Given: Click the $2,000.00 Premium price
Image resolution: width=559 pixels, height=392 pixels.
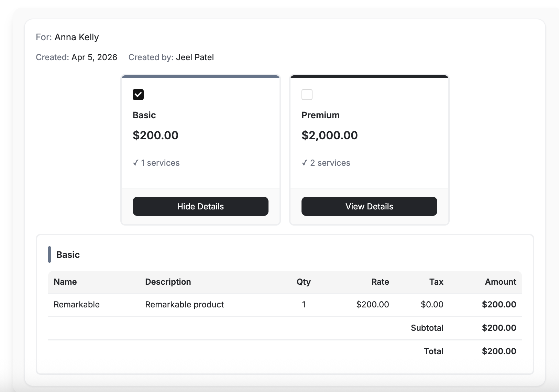Looking at the screenshot, I should tap(330, 135).
